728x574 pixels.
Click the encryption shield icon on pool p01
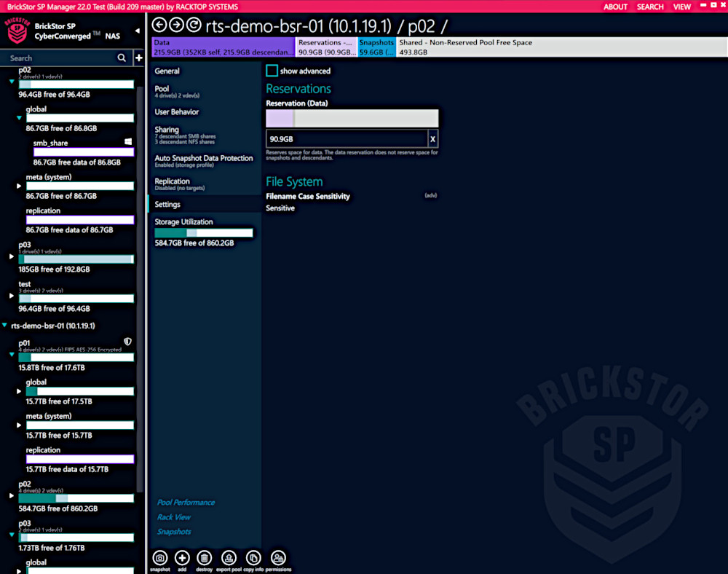click(127, 341)
